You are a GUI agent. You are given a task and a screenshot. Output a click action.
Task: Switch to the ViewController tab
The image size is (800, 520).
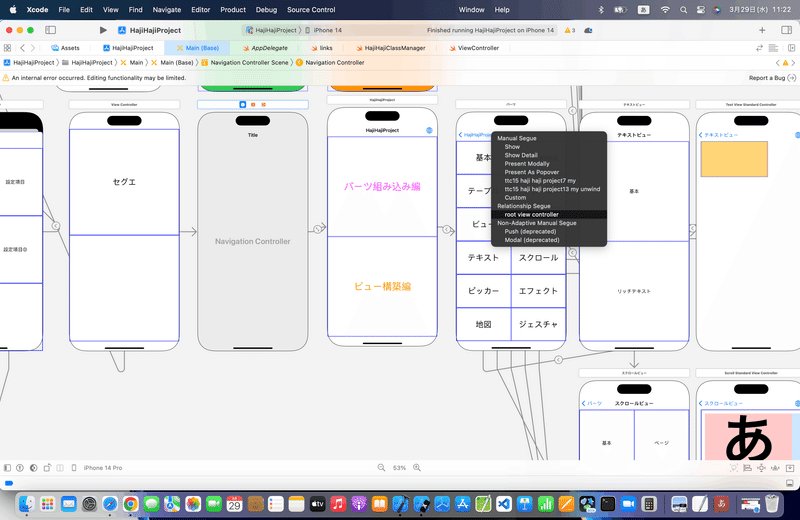pos(474,48)
